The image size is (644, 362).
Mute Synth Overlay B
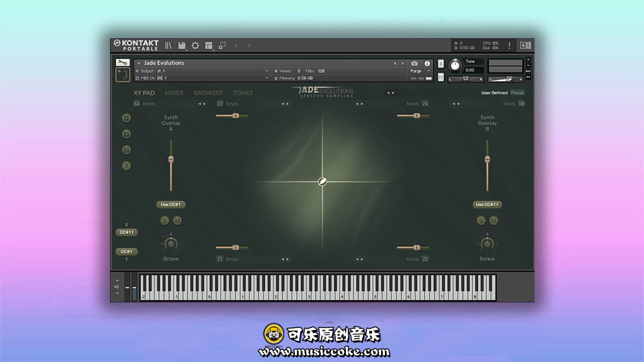[494, 221]
